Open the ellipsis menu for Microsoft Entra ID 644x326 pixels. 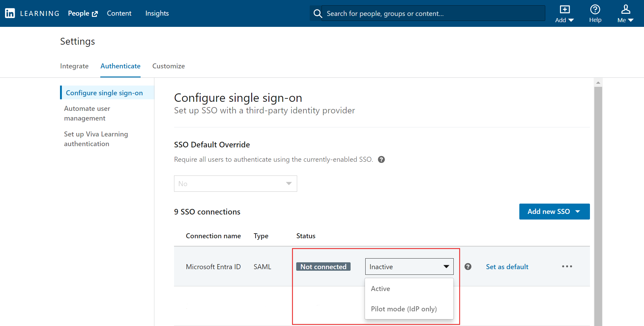pyautogui.click(x=567, y=266)
